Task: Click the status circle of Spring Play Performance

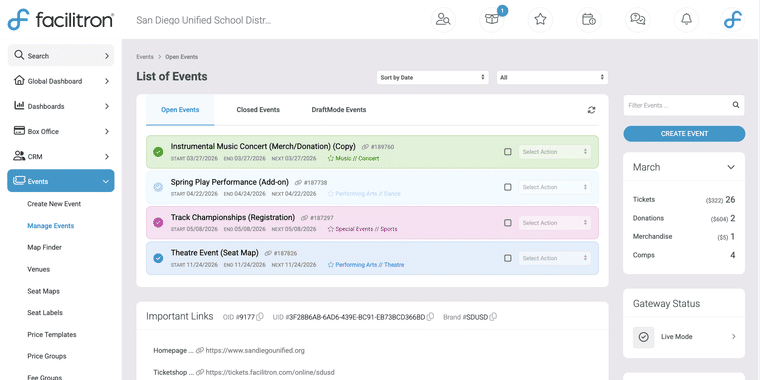Action: [158, 187]
